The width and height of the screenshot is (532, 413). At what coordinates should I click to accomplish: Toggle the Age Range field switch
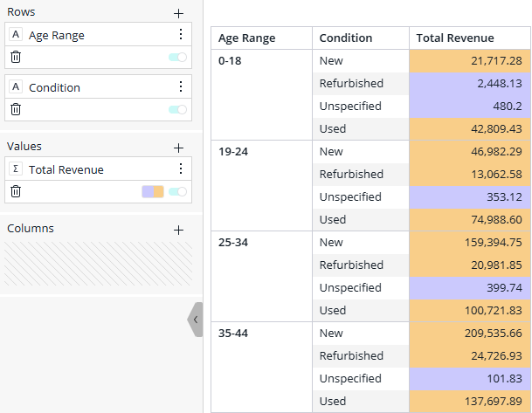[x=177, y=58]
